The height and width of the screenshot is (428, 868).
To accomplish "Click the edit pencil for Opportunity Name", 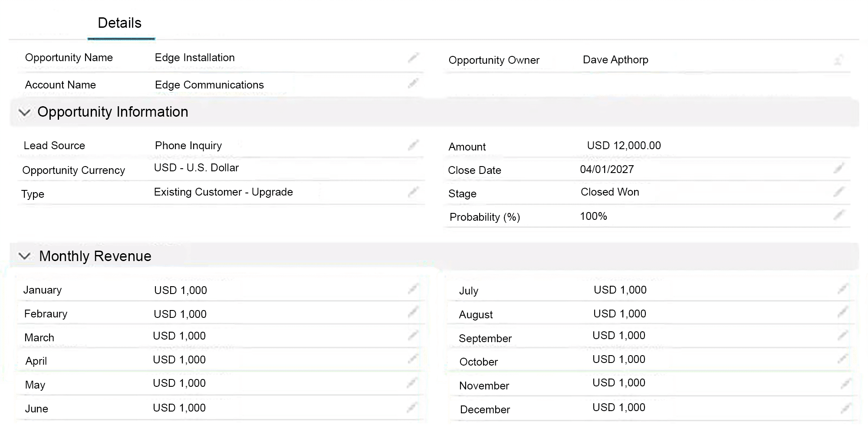I will click(413, 58).
